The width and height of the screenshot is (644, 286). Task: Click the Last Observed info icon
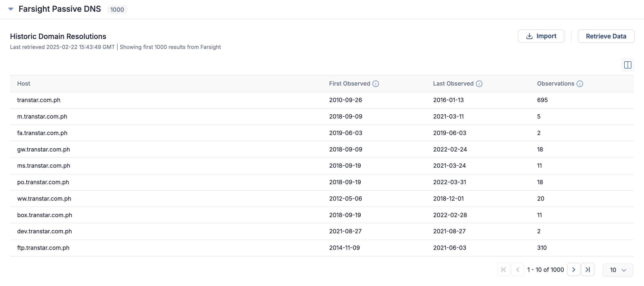479,84
